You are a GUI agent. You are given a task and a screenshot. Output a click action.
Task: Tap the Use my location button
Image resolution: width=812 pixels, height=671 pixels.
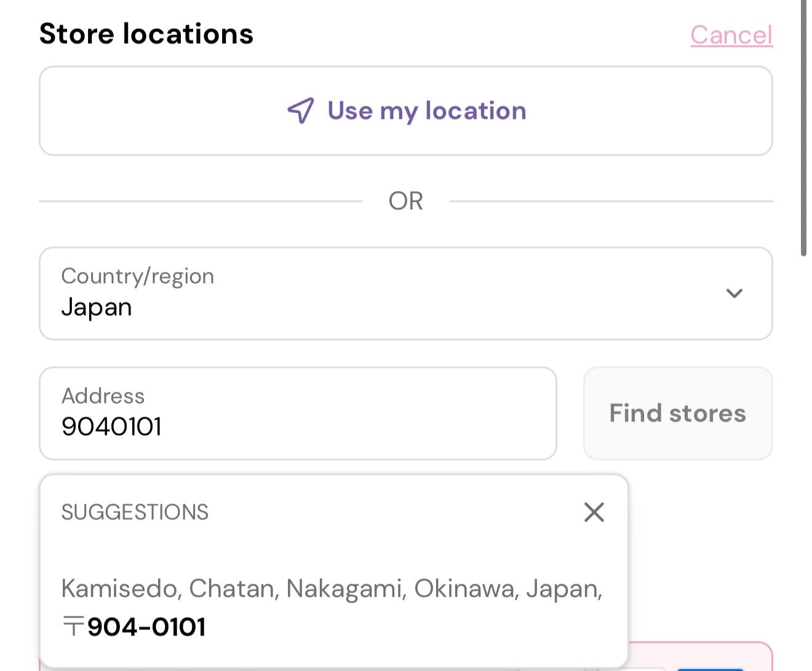[405, 111]
